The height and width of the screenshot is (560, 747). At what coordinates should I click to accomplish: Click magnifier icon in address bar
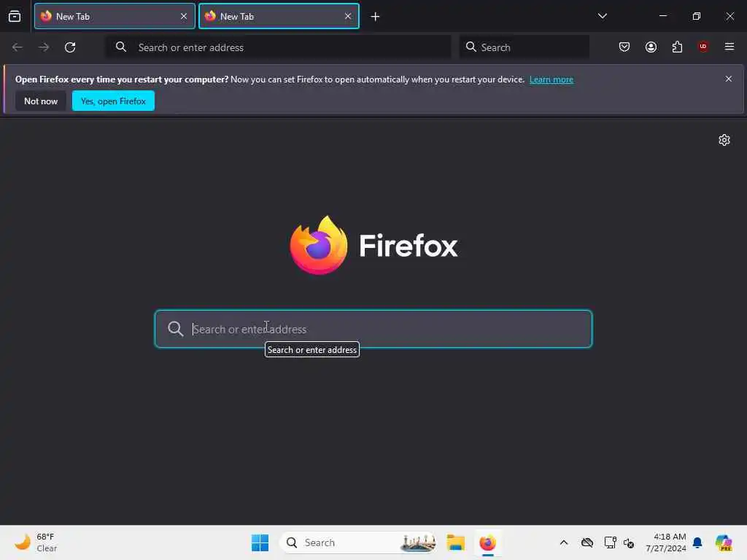tap(121, 47)
